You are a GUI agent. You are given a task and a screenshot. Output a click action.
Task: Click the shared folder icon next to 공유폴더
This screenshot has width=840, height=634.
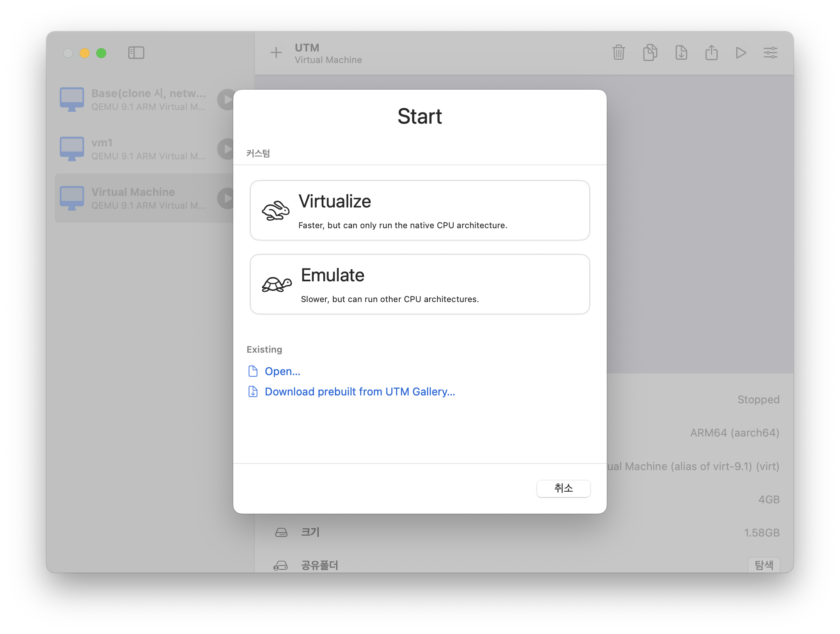[281, 566]
